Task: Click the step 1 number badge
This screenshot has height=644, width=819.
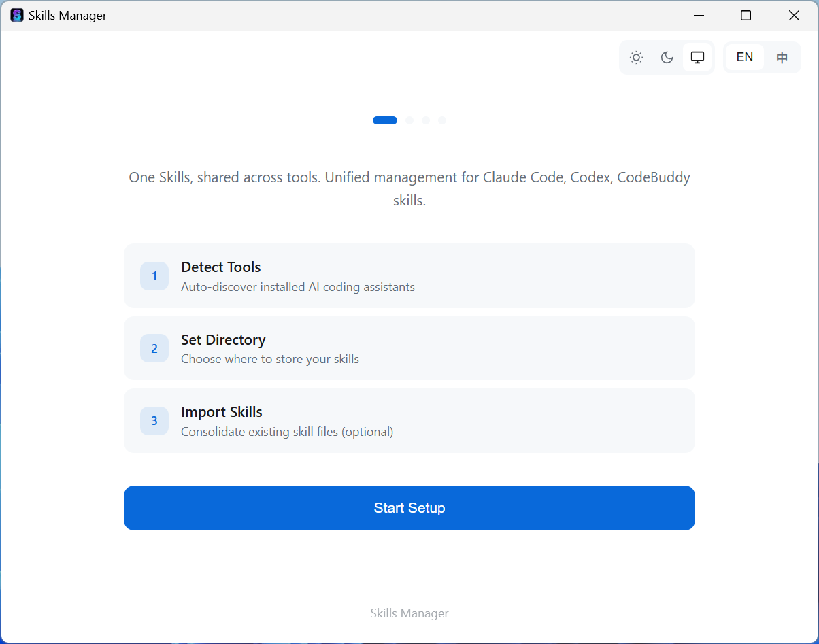Action: [154, 276]
